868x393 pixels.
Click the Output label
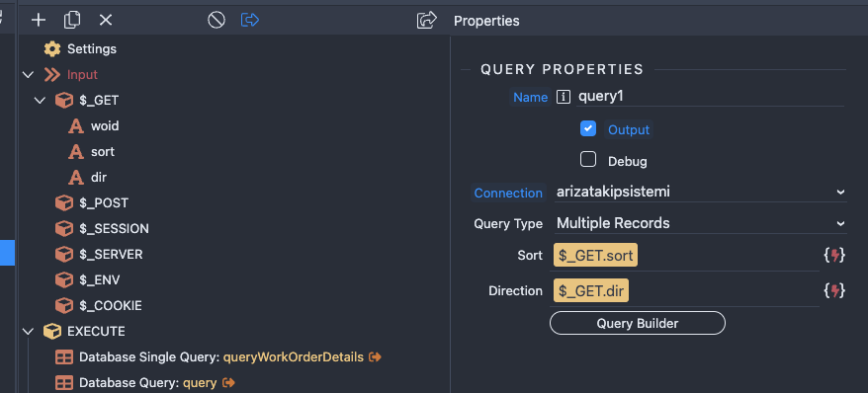click(x=629, y=130)
